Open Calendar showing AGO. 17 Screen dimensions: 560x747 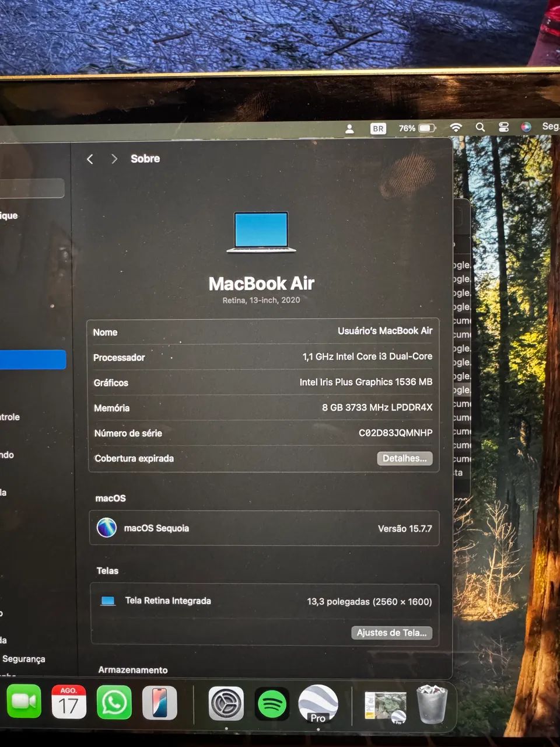[69, 702]
